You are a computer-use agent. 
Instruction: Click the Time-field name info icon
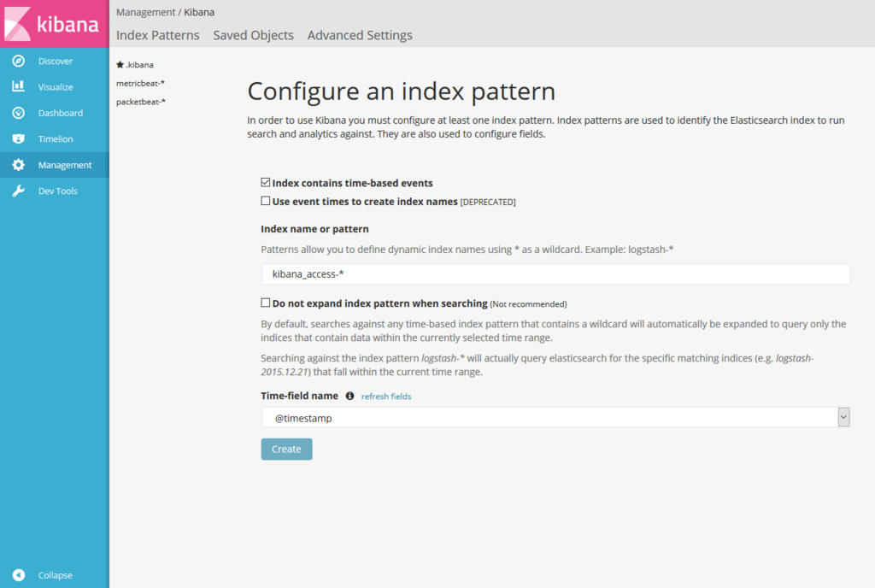click(x=349, y=396)
